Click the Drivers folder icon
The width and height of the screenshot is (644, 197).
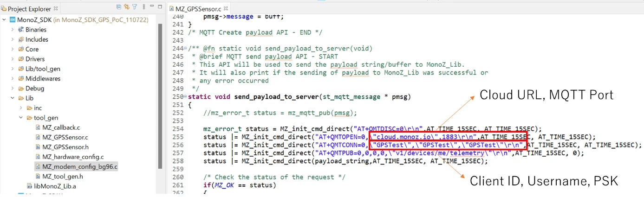pyautogui.click(x=21, y=59)
